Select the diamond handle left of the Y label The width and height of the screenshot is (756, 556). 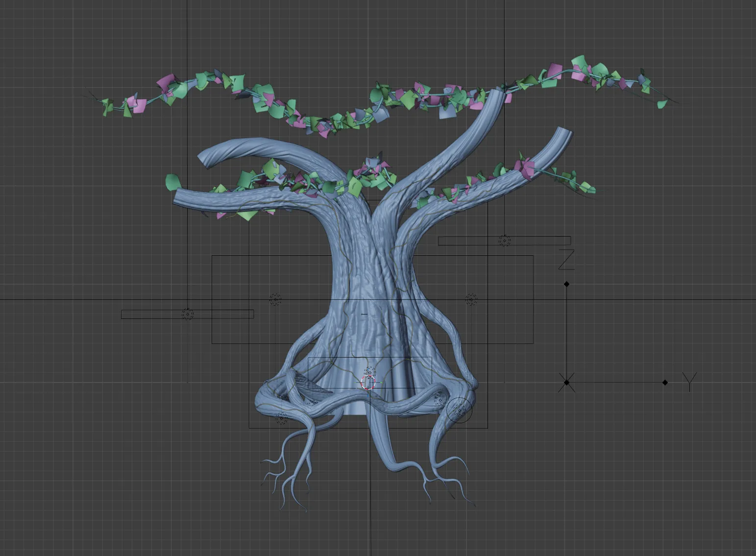tap(665, 383)
